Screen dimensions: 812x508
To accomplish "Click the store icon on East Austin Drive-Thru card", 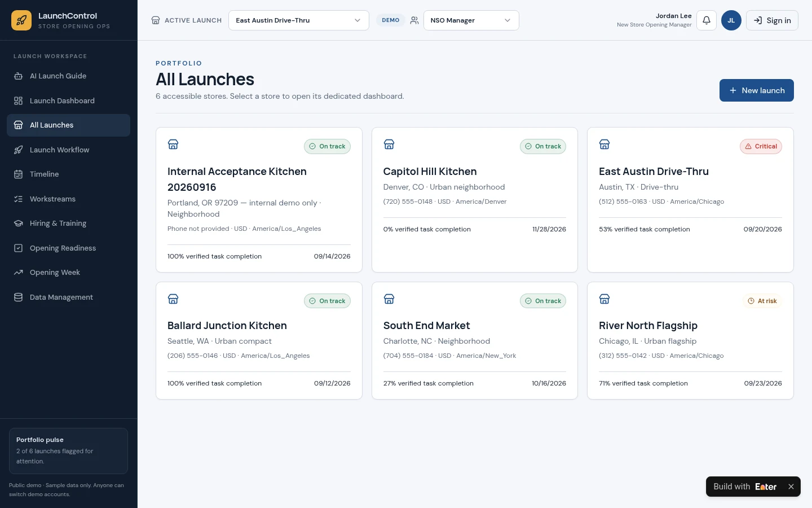I will coord(604,144).
